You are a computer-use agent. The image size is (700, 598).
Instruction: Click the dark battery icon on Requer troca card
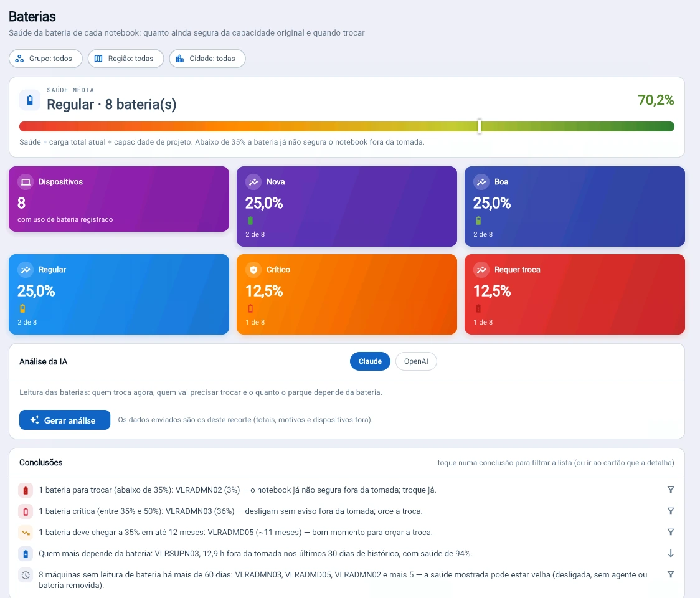[478, 308]
